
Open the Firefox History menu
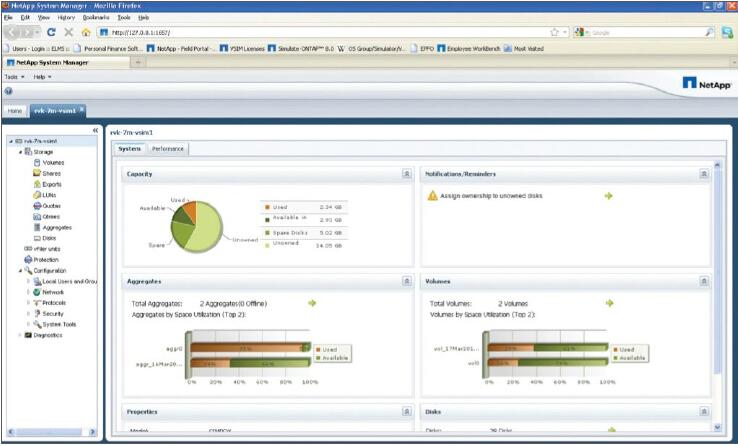tap(66, 17)
